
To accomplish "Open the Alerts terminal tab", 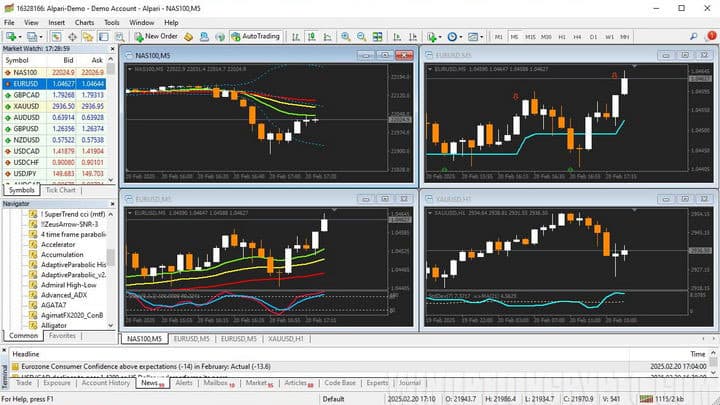I will [184, 383].
